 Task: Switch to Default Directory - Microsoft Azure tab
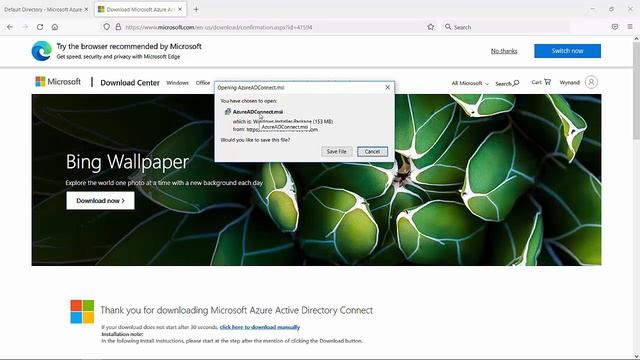43,9
